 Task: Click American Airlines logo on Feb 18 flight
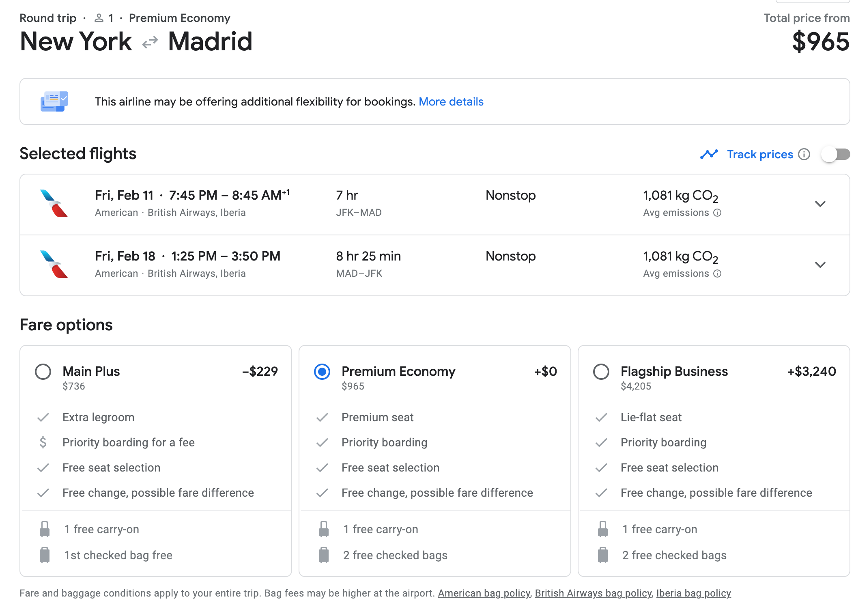pyautogui.click(x=54, y=265)
